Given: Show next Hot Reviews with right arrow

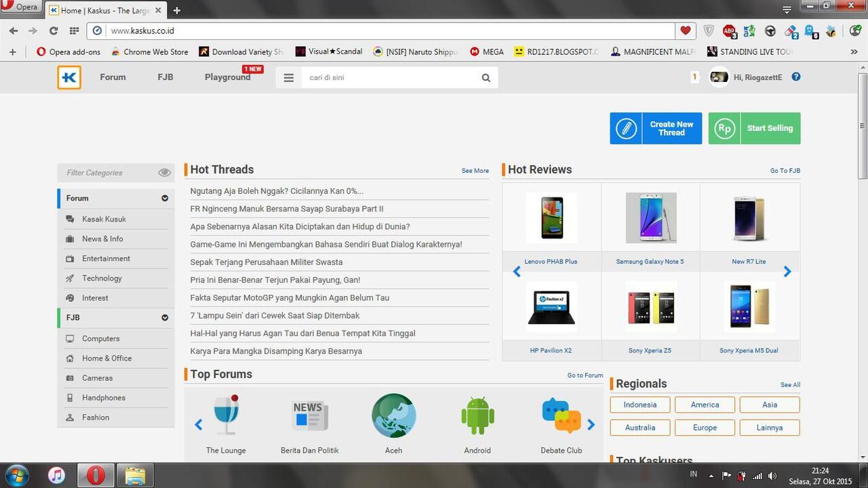Looking at the screenshot, I should tap(787, 272).
